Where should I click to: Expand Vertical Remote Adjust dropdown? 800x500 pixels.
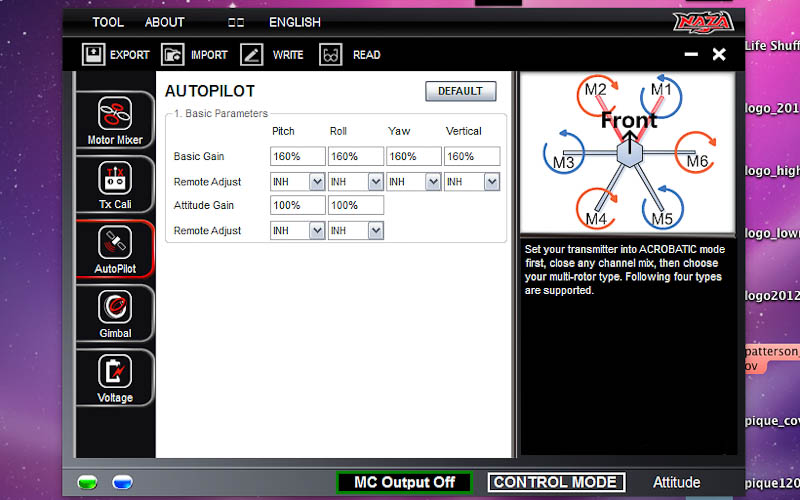(x=491, y=182)
